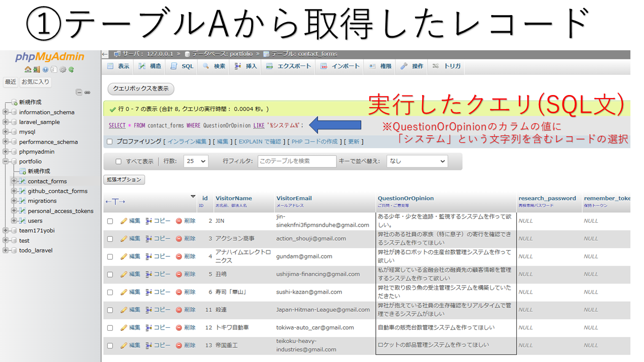Expand the todo_laravel database node
Screen dimensions: 644x362
(6, 250)
